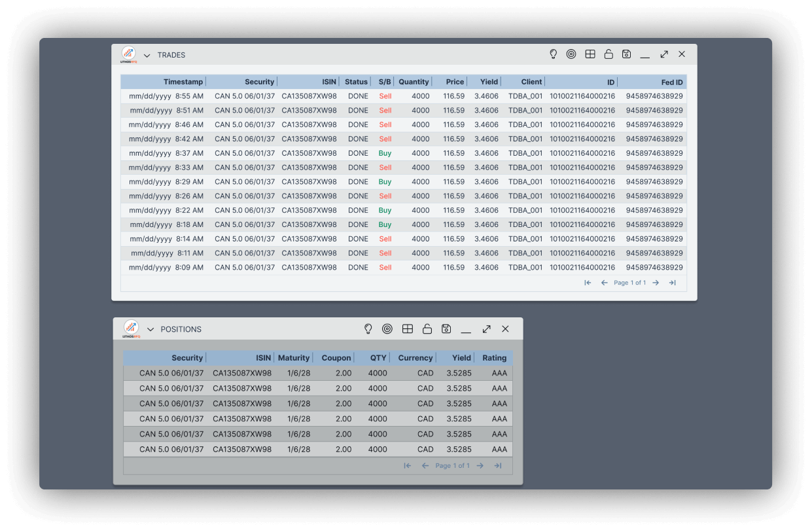Toggle the lightbulb icon in POSITIONS window
This screenshot has width=812, height=530.
(x=368, y=328)
